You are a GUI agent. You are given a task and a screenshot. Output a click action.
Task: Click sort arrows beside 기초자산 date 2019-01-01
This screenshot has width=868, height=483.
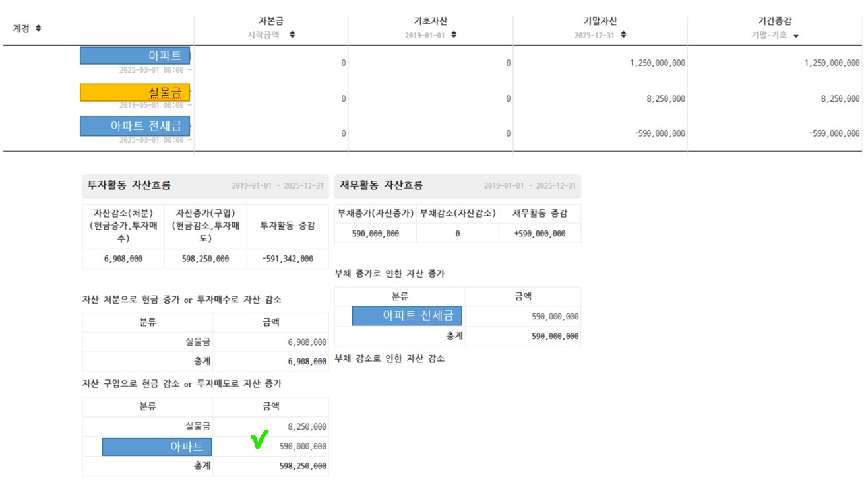454,35
